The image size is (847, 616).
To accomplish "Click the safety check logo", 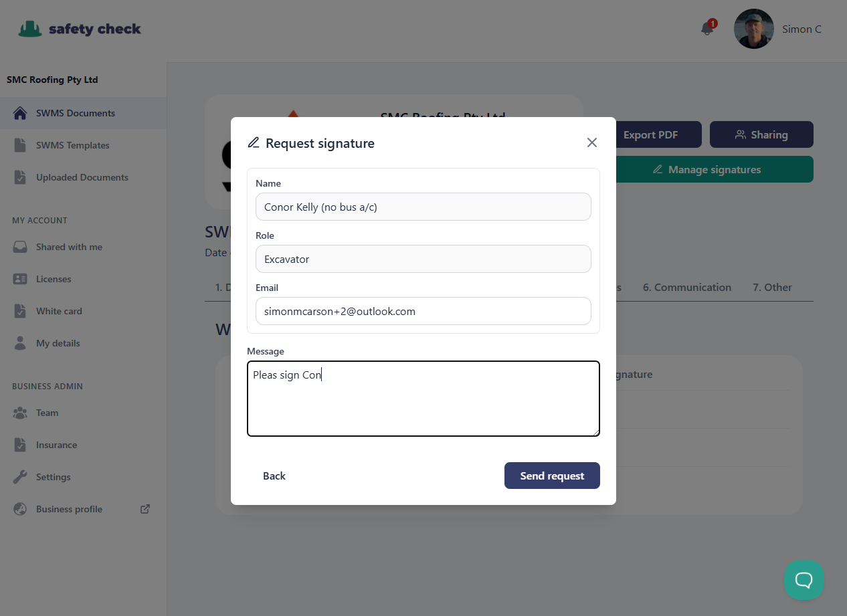I will [x=80, y=29].
